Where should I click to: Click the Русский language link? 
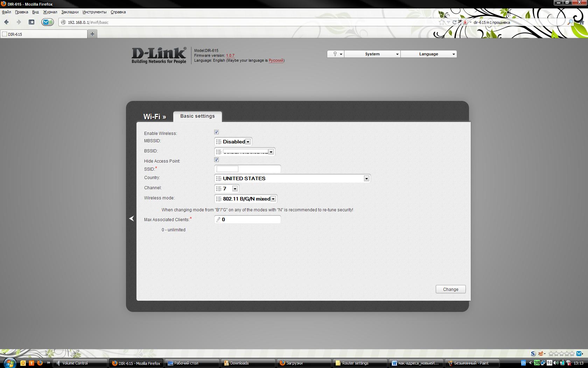[276, 60]
